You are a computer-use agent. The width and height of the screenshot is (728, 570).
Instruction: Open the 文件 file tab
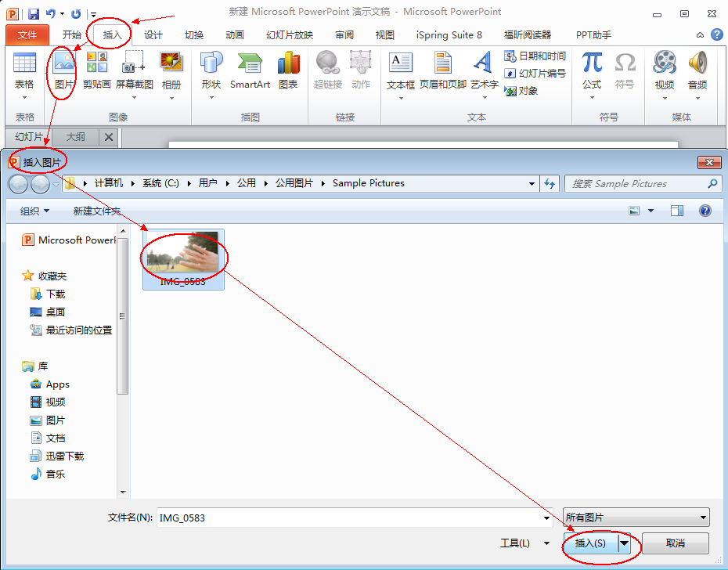pyautogui.click(x=27, y=34)
